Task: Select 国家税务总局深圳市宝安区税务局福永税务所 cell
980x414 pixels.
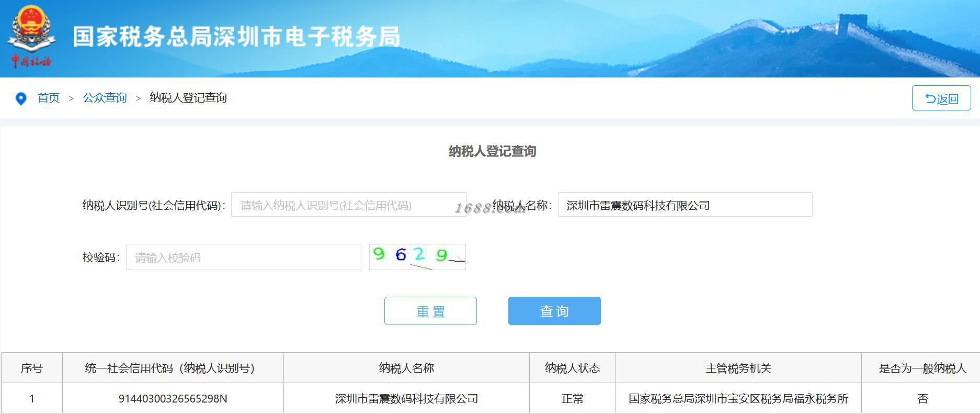Action: pyautogui.click(x=738, y=398)
